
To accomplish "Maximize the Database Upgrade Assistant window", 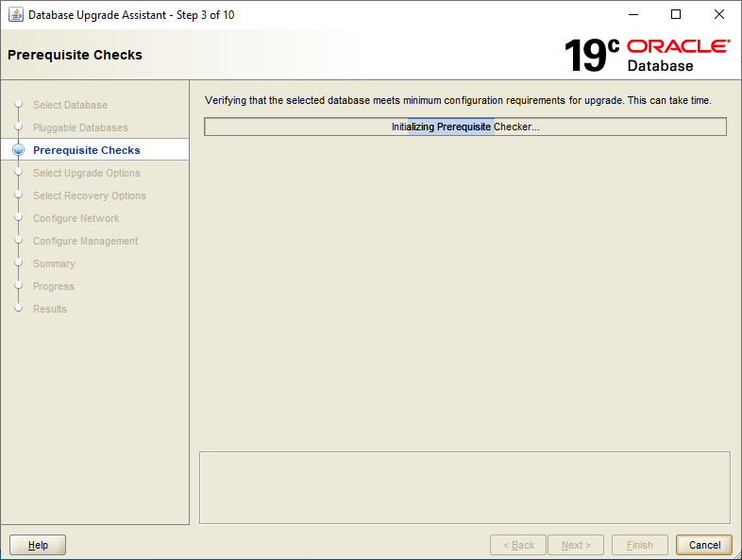I will tap(676, 15).
